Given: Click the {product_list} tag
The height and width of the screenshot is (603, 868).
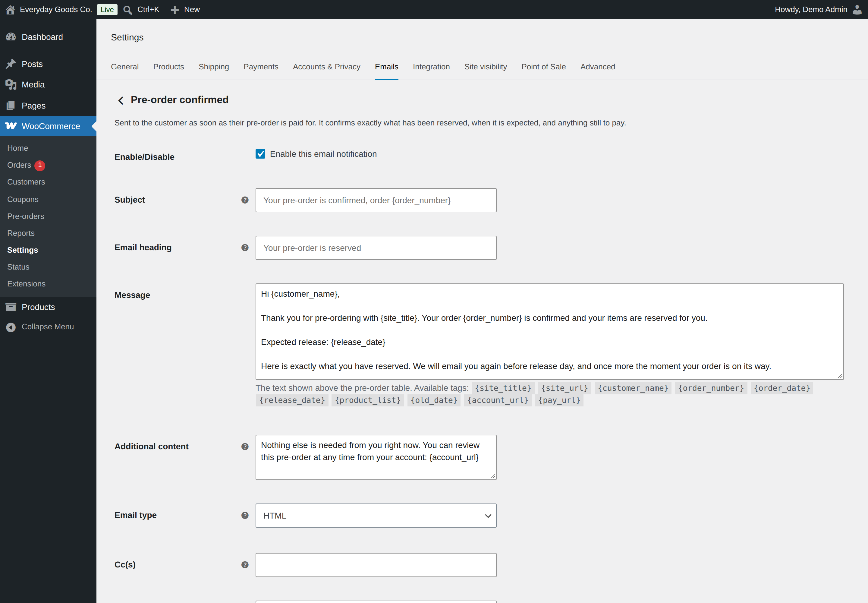Looking at the screenshot, I should point(367,400).
